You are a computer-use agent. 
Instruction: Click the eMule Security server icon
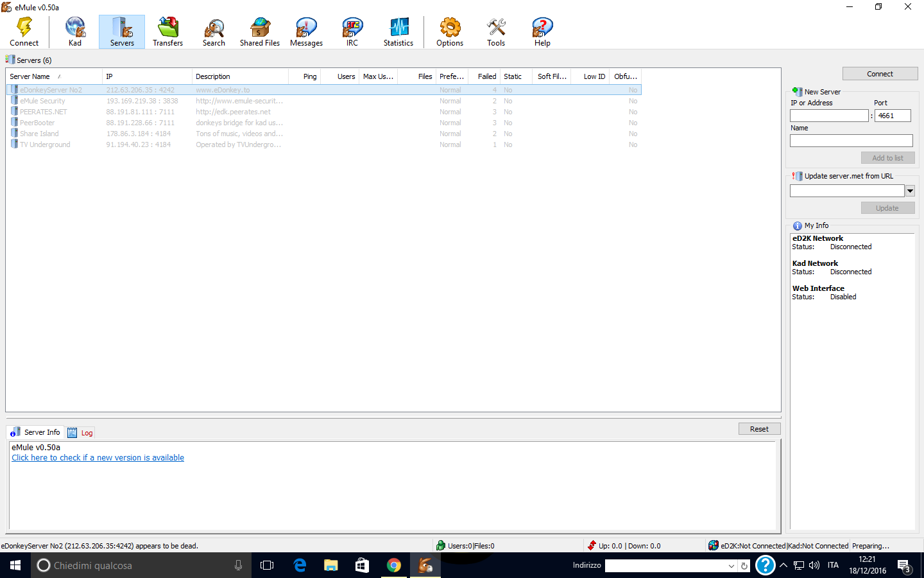(14, 101)
